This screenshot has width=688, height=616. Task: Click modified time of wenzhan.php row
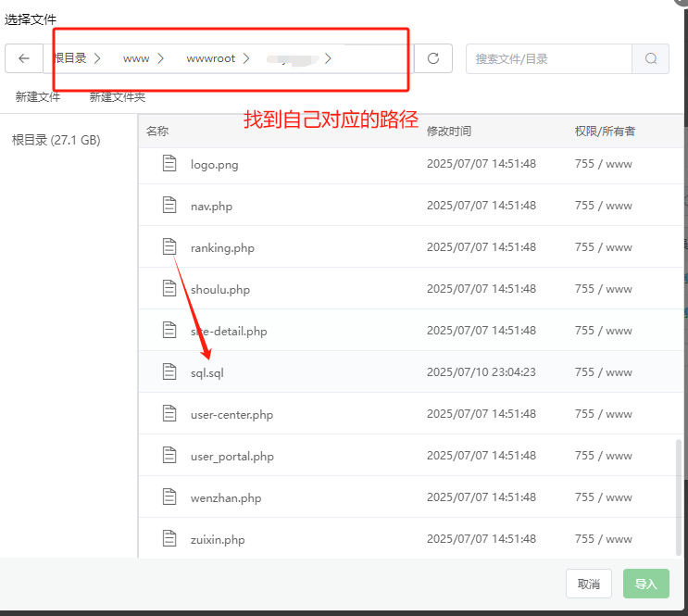coord(482,497)
